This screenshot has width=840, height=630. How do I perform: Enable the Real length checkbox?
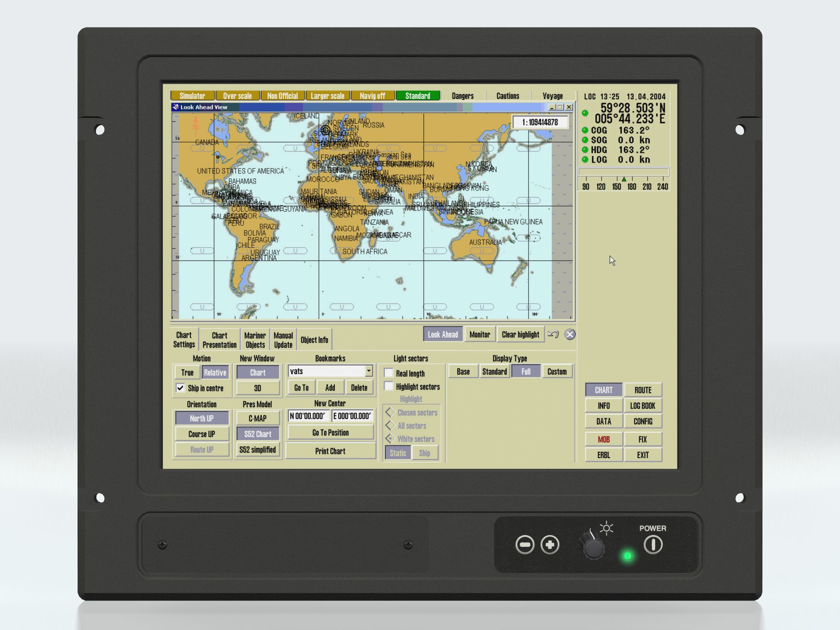coord(388,373)
